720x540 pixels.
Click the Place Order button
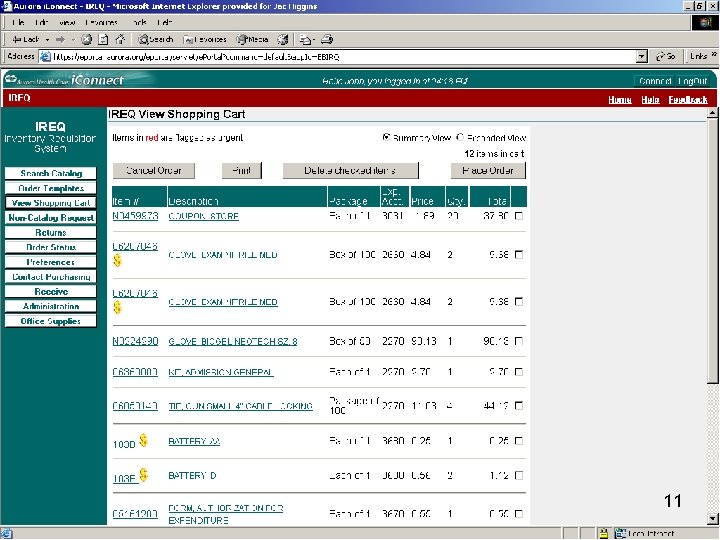(x=488, y=170)
